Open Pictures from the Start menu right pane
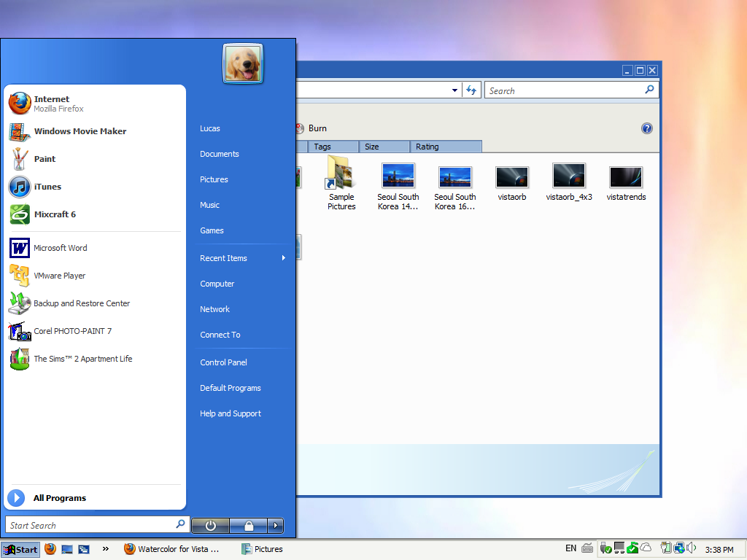The height and width of the screenshot is (560, 747). [x=214, y=179]
